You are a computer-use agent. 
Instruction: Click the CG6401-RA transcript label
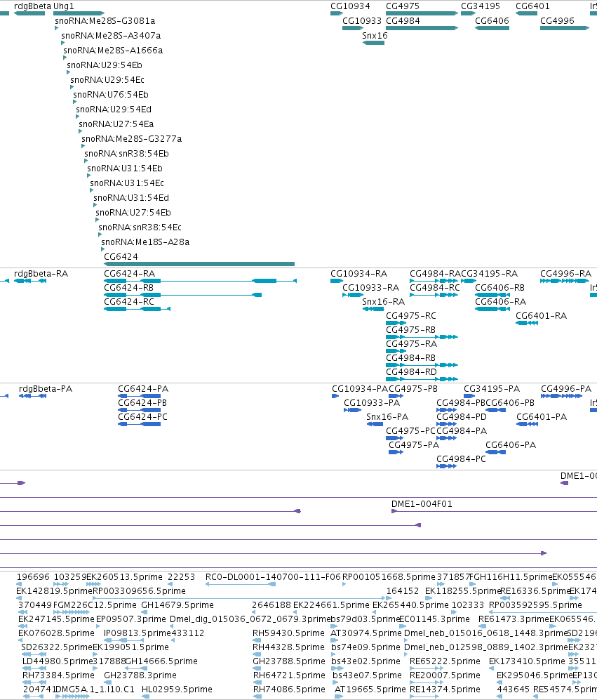tap(541, 316)
